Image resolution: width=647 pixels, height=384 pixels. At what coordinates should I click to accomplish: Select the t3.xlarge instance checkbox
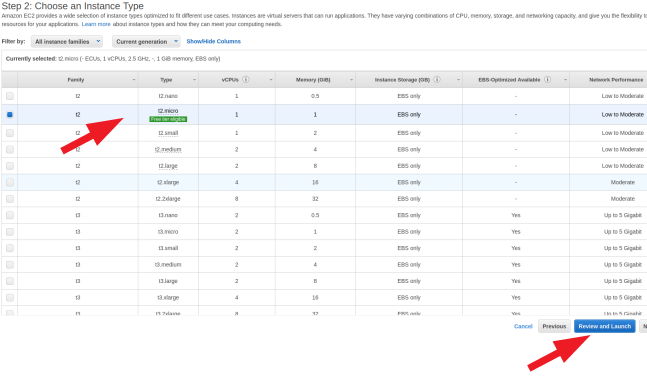[10, 297]
